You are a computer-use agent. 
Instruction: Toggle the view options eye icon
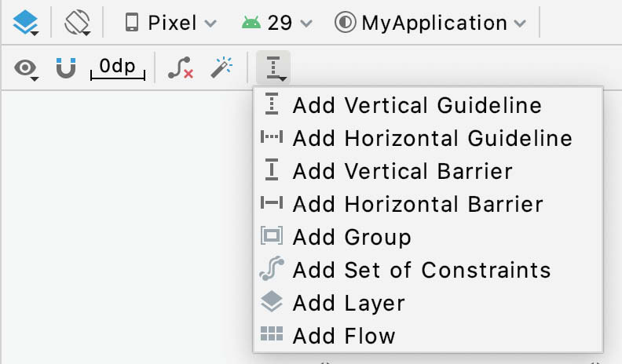click(x=26, y=68)
